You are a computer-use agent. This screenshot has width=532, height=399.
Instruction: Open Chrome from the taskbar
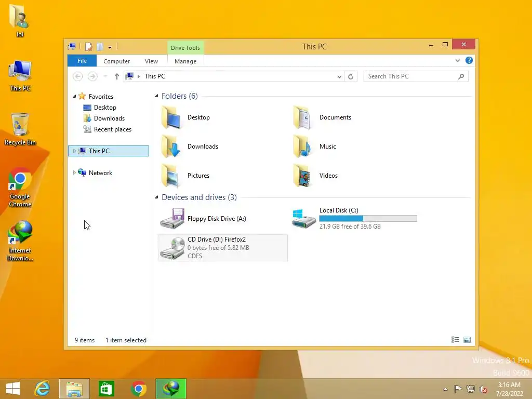[138, 389]
